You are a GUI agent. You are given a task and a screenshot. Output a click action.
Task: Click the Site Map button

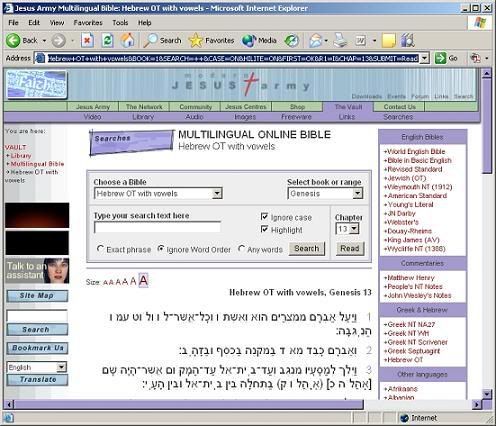(x=37, y=296)
